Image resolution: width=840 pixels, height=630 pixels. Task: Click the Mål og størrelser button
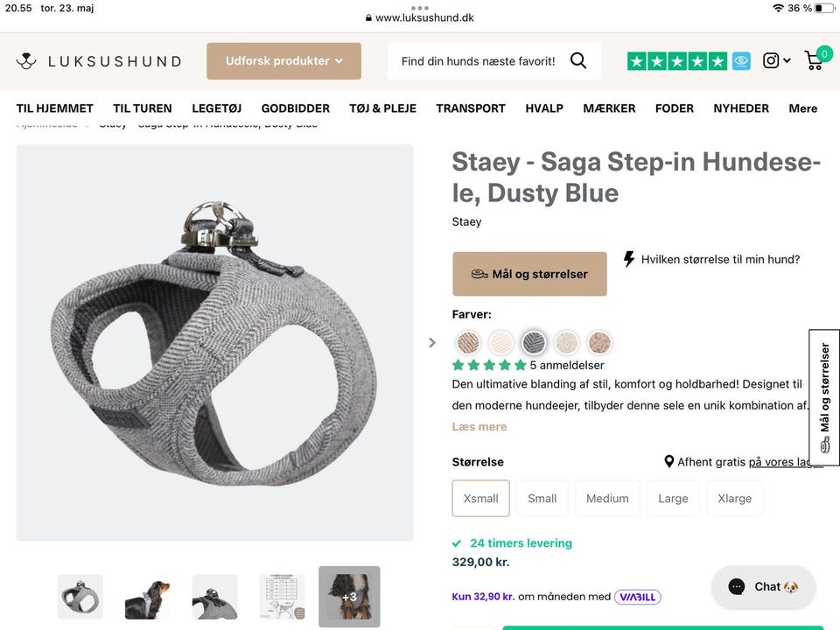(529, 274)
